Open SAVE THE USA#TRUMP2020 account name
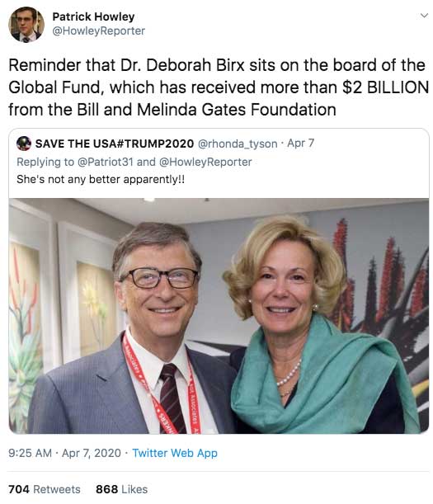Screen dimensions: 433x504 coord(115,144)
